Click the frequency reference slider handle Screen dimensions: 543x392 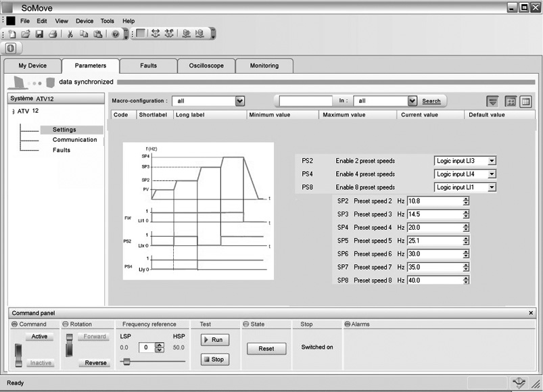126,362
